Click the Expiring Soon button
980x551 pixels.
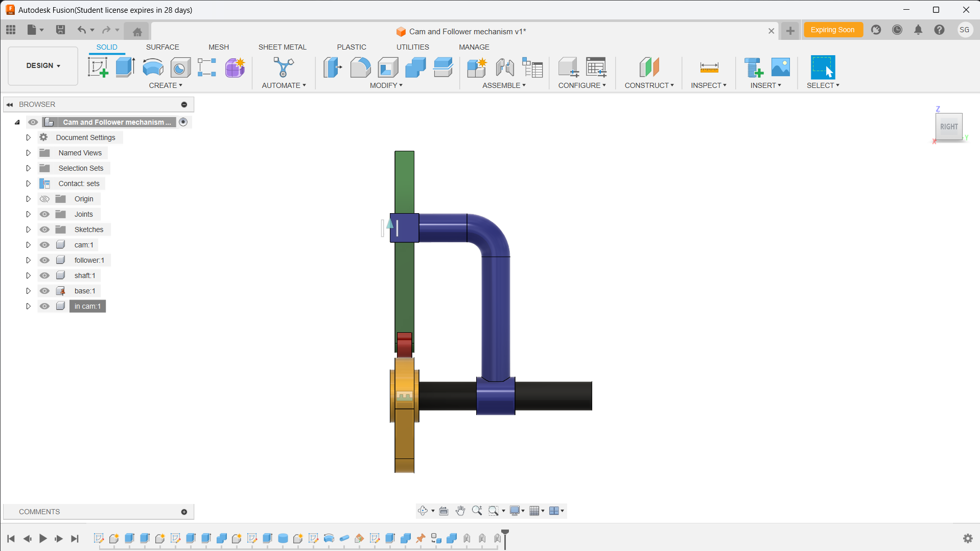[x=833, y=30]
